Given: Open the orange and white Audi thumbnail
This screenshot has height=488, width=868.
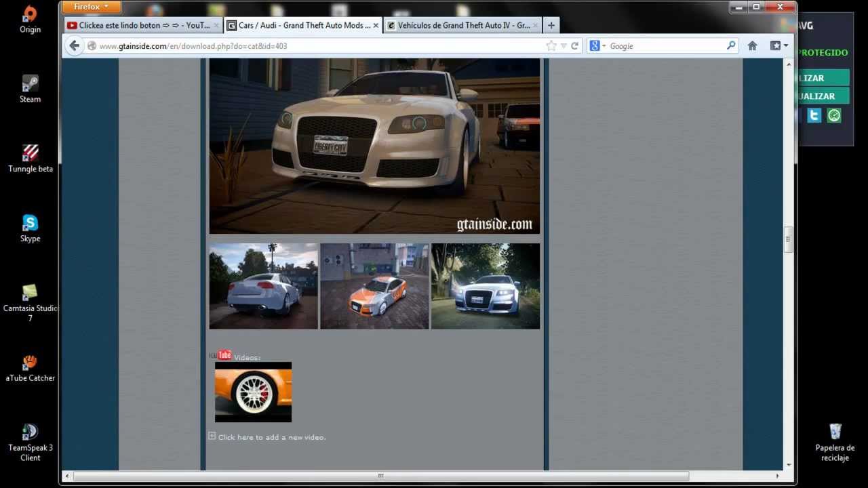Looking at the screenshot, I should coord(374,286).
